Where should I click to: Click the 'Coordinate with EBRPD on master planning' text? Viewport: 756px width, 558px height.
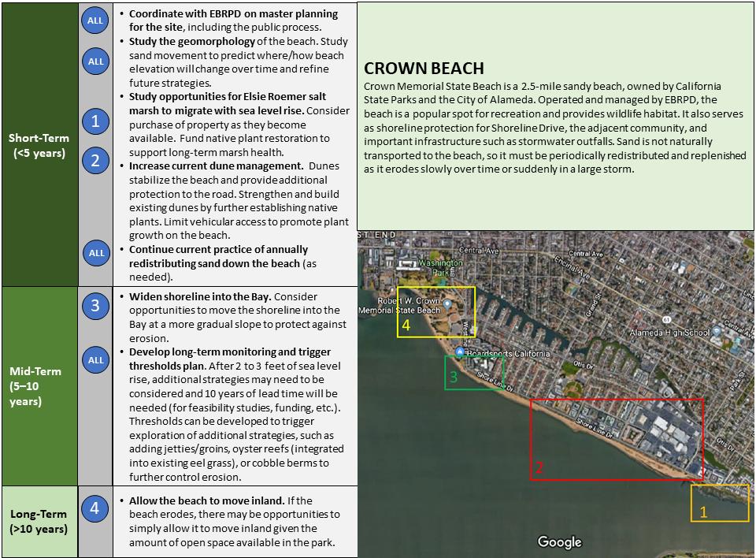[x=233, y=14]
